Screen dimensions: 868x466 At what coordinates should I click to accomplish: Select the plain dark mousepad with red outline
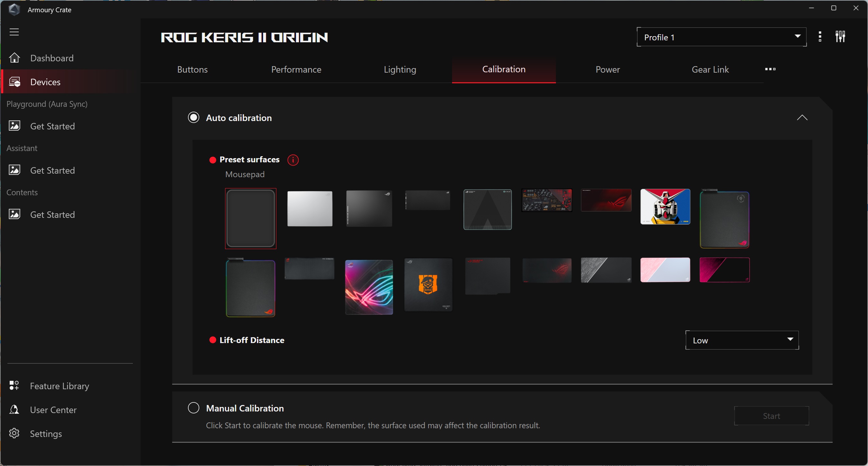[250, 218]
